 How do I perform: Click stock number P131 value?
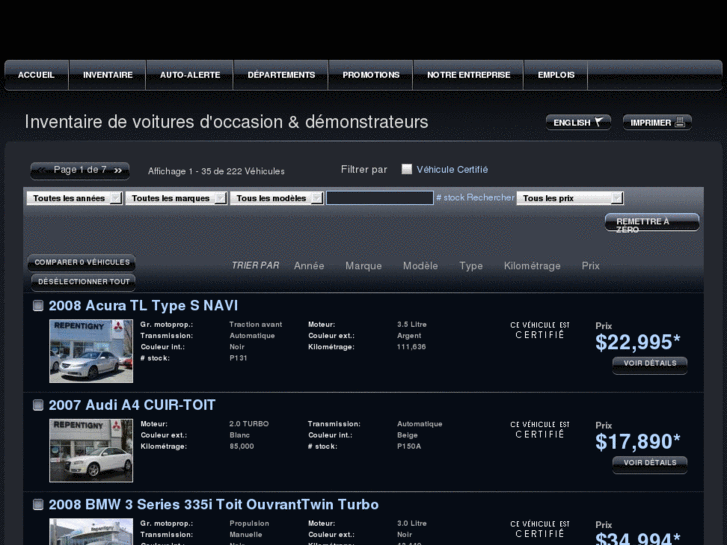tap(238, 358)
